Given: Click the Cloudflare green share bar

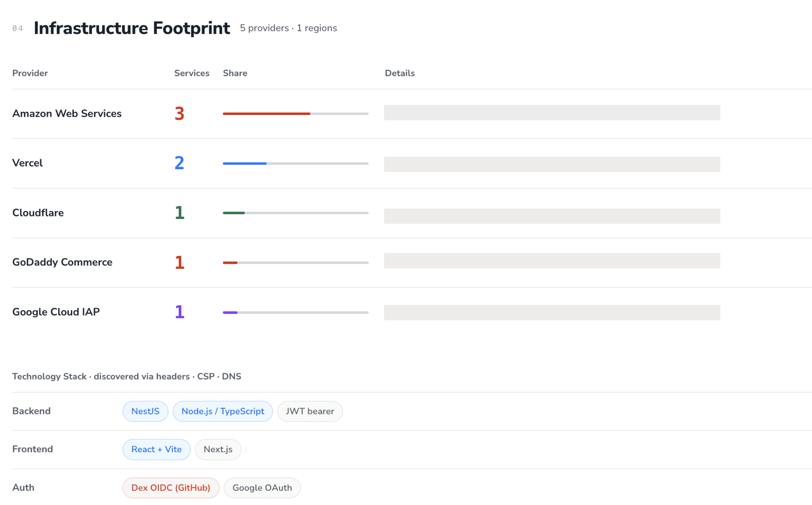Looking at the screenshot, I should 296,213.
